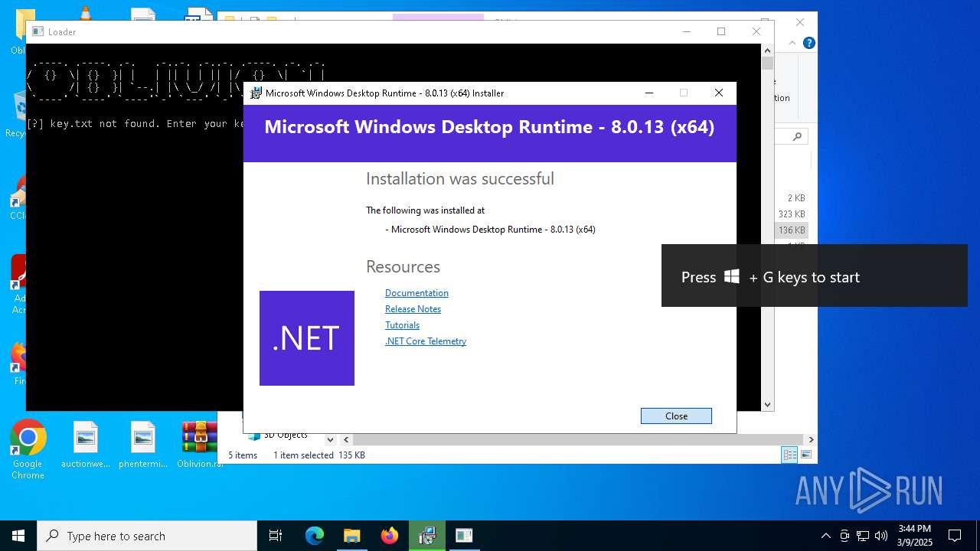Open File Explorer from the taskbar
This screenshot has height=551, width=980.
point(351,536)
